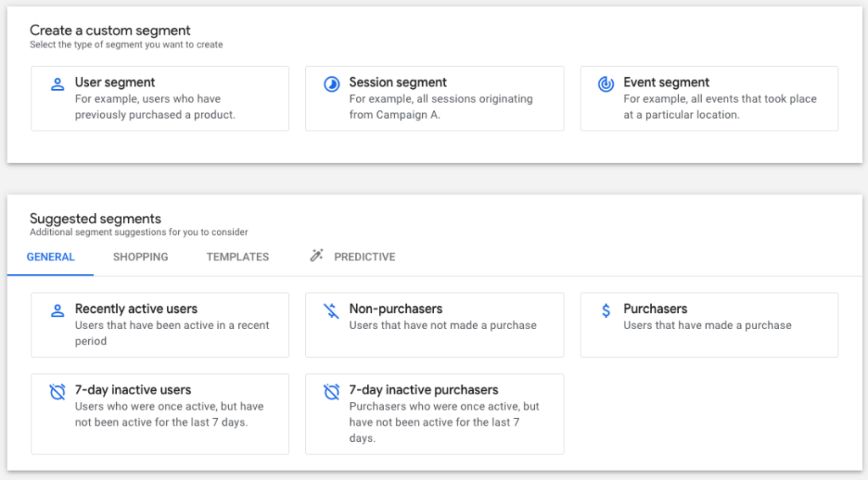Click the alarm-off icon for 7-day inactive users

pos(58,392)
